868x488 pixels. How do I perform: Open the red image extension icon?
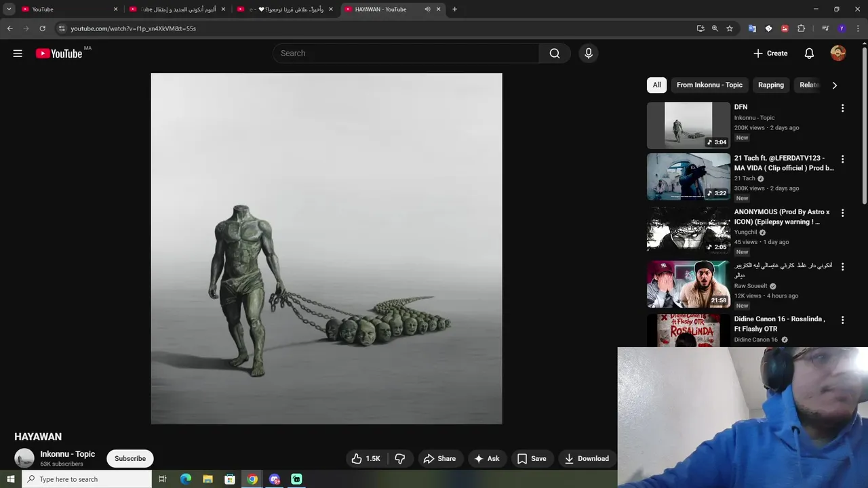pyautogui.click(x=785, y=28)
